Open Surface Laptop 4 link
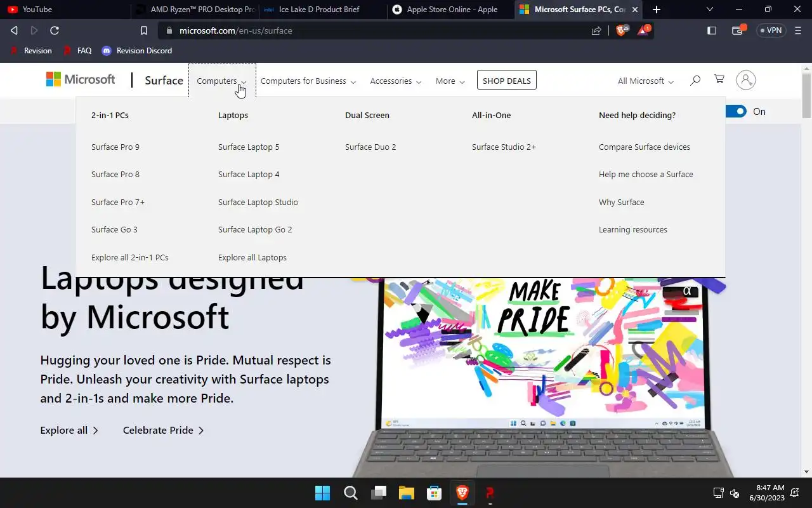Viewport: 812px width, 508px height. (249, 174)
